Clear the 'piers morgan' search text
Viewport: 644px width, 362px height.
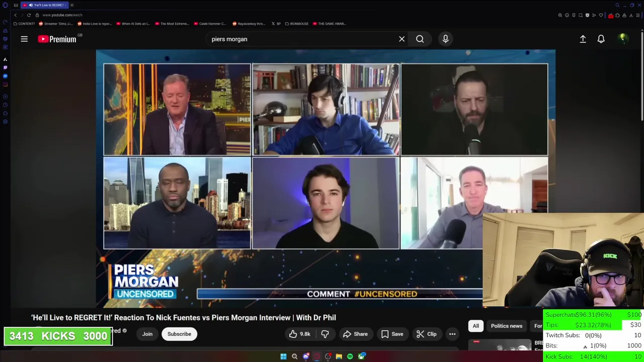coord(401,39)
